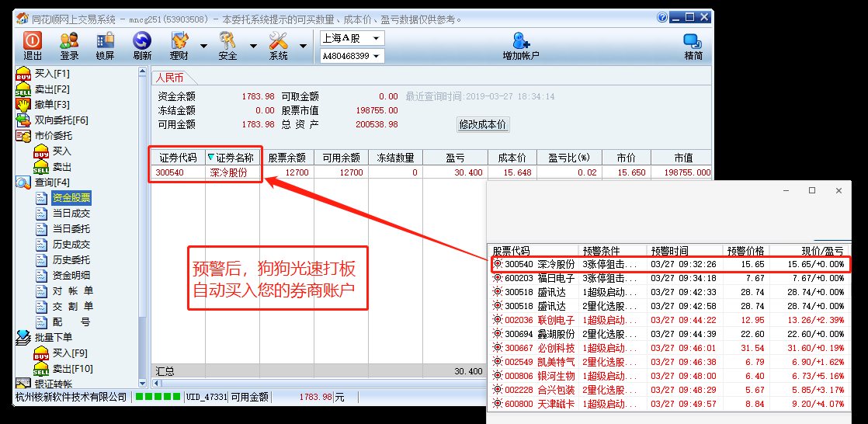Select 600800 天津磁卡 alert row

[669, 404]
